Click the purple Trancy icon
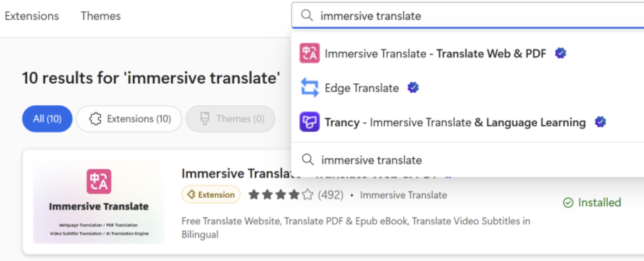 (x=309, y=122)
